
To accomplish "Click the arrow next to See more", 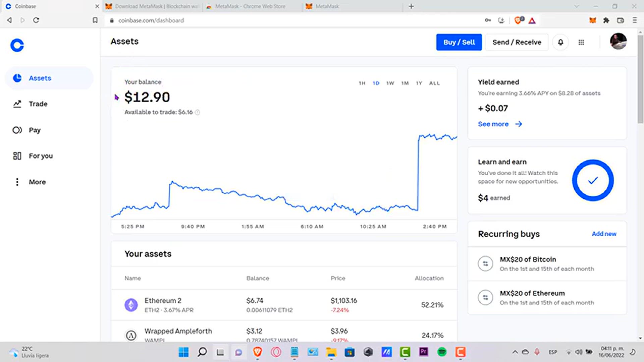I will pos(519,124).
